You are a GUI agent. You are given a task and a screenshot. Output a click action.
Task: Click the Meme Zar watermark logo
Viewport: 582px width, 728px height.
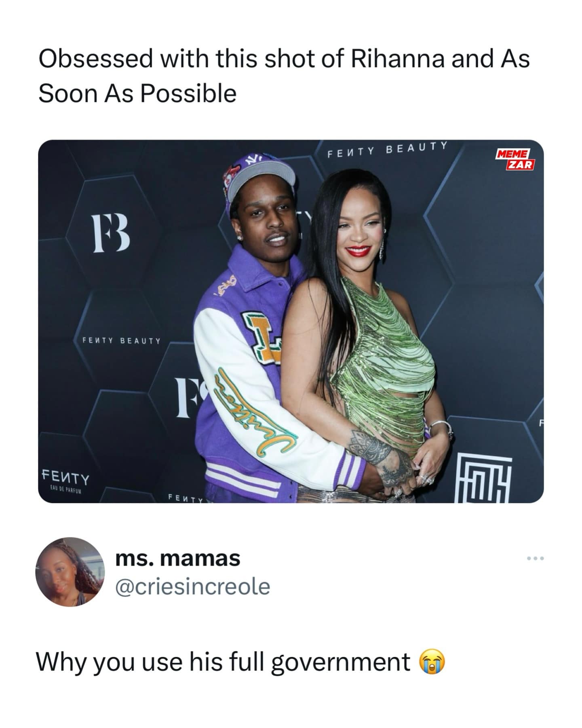click(x=515, y=160)
